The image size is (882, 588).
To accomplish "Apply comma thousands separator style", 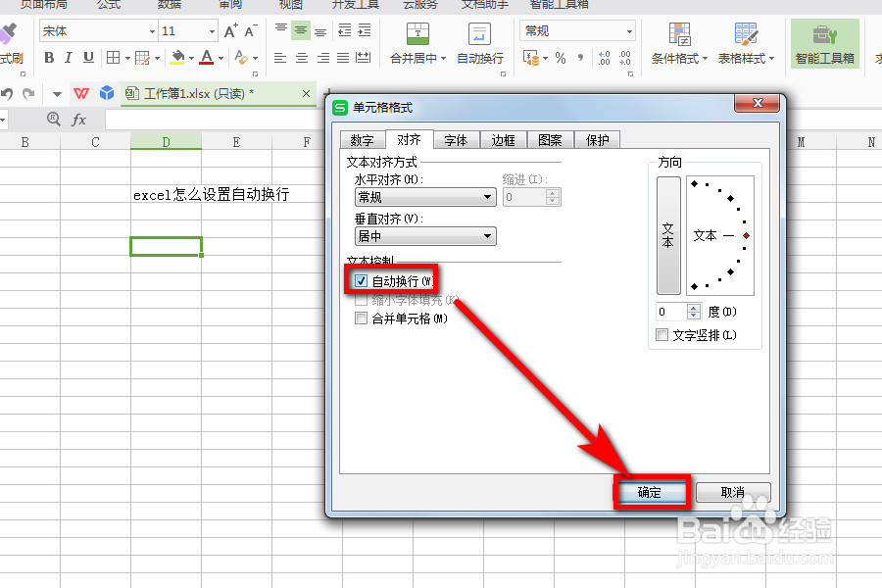I will tap(580, 58).
